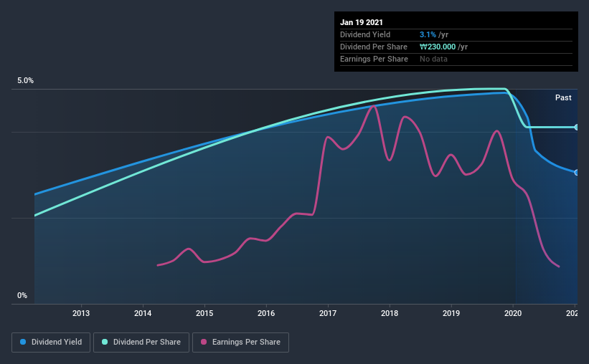Select the 2020 x-axis label
This screenshot has width=589, height=364.
coord(513,313)
